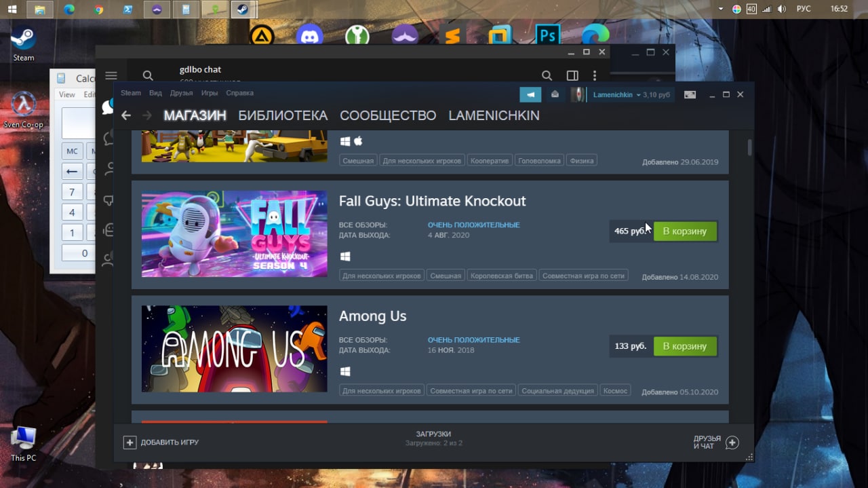Click the hamburger menu in chat window

pos(111,75)
